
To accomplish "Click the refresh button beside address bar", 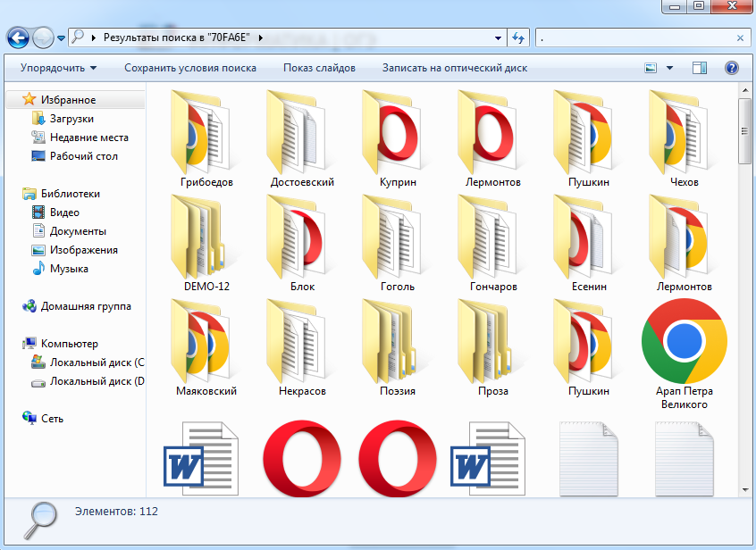I will (518, 37).
